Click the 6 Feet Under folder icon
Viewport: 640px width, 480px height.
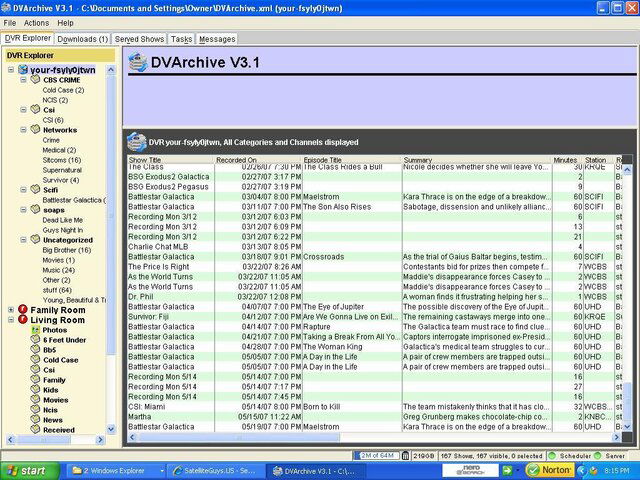click(x=36, y=339)
